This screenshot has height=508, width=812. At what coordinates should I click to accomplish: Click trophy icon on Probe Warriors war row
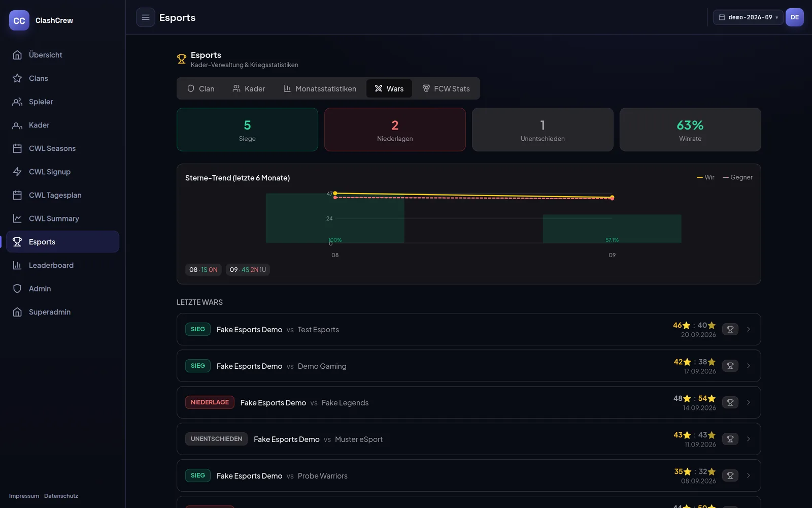(x=730, y=475)
